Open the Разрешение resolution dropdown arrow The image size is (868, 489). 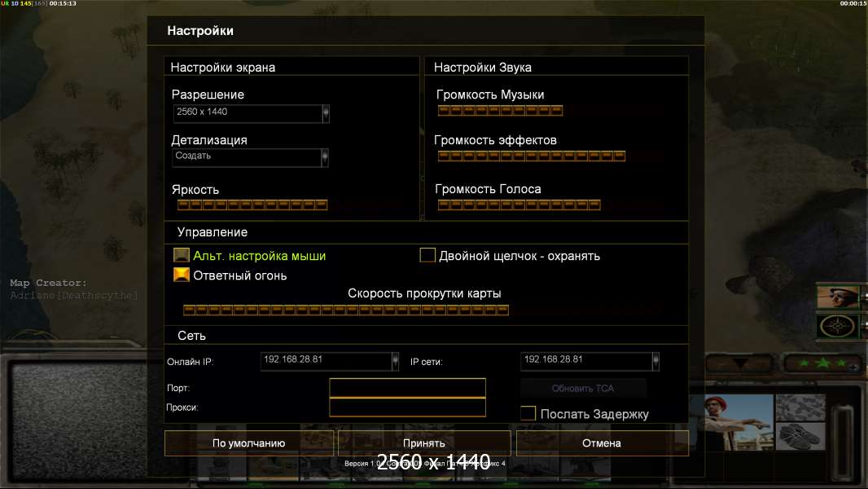tap(326, 113)
